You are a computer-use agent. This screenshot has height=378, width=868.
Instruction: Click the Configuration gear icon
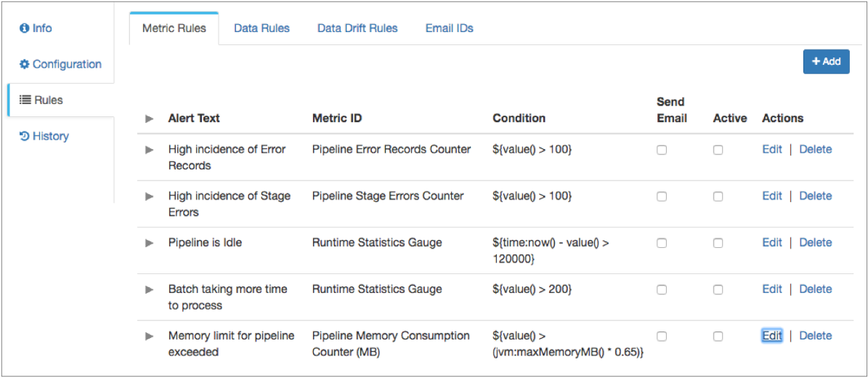point(25,65)
